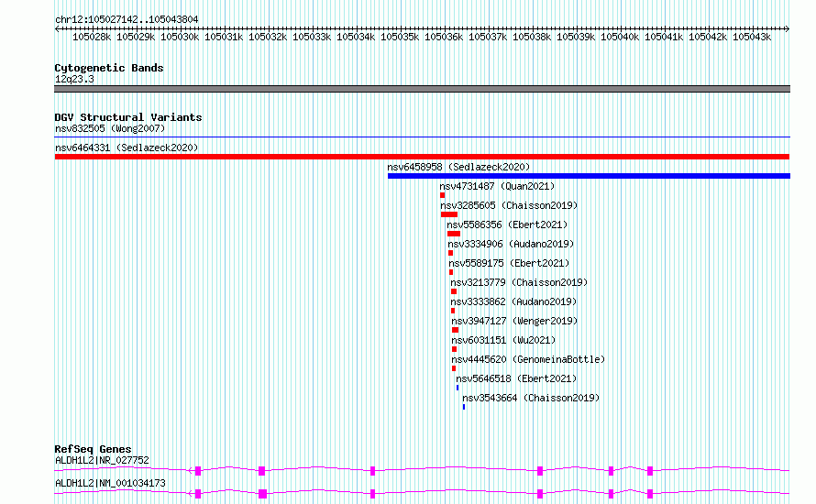Click the nsv6458958 (Sedlazeck2020) label
Image resolution: width=816 pixels, height=504 pixels.
[458, 167]
